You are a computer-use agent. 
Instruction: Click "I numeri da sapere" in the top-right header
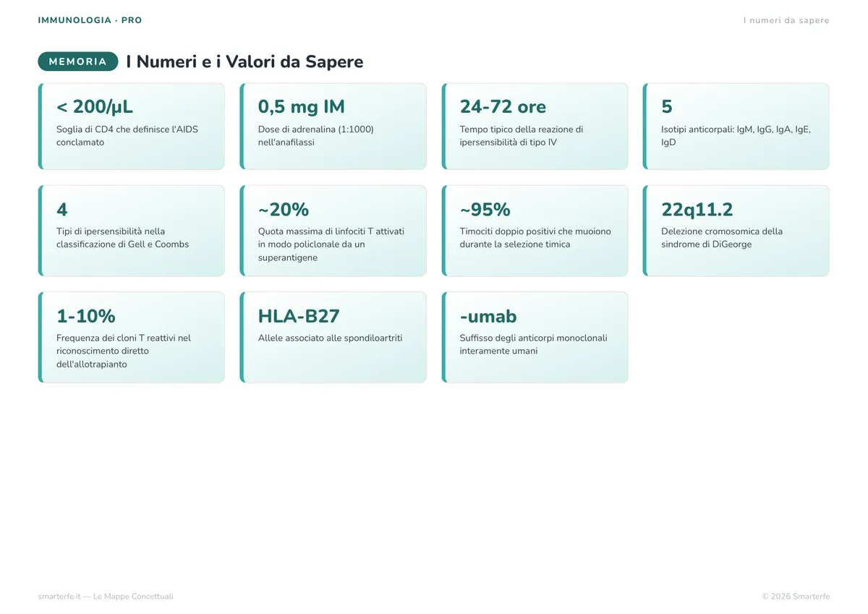point(786,20)
